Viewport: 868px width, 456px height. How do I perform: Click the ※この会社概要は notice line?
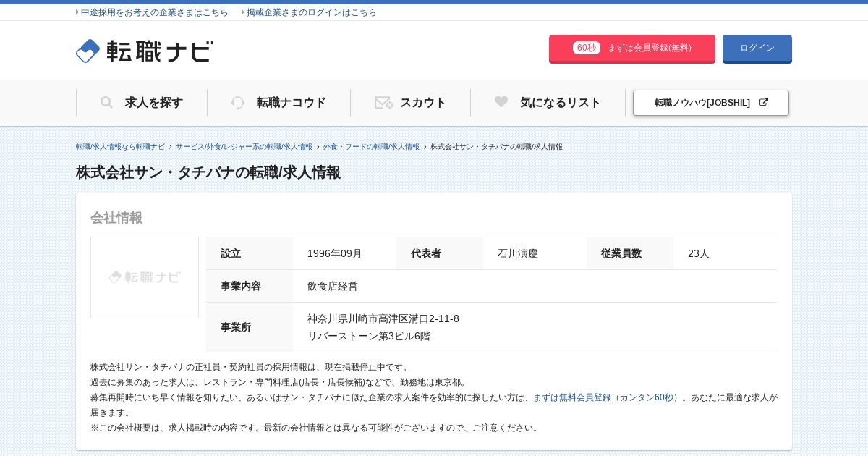[315, 428]
